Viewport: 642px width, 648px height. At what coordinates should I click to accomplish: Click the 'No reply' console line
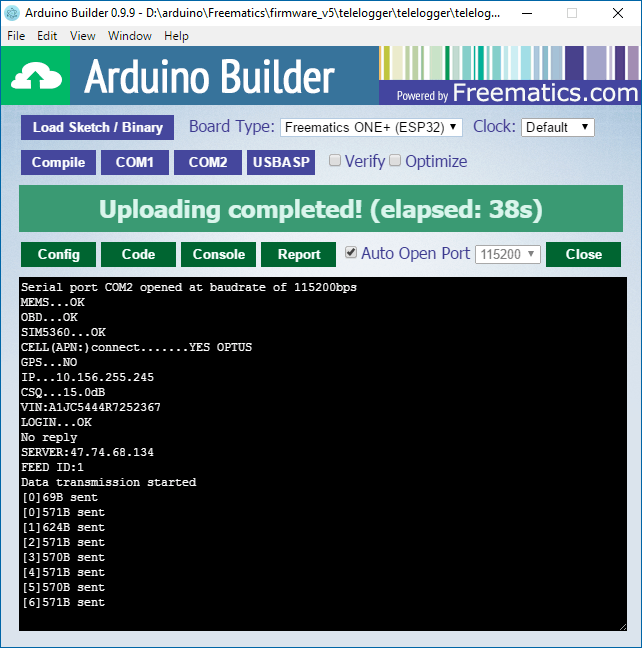(x=49, y=437)
